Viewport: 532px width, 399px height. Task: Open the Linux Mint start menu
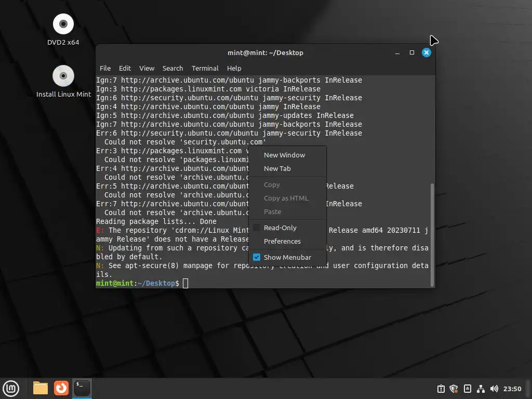coord(11,388)
